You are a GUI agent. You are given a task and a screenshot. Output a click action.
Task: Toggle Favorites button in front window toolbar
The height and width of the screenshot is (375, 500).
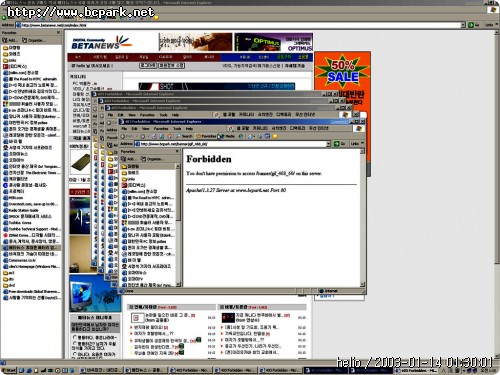206,136
